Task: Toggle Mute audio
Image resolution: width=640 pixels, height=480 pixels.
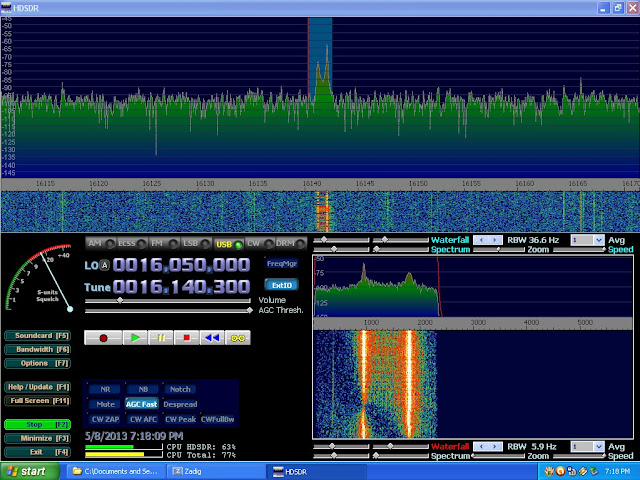Action: click(105, 404)
